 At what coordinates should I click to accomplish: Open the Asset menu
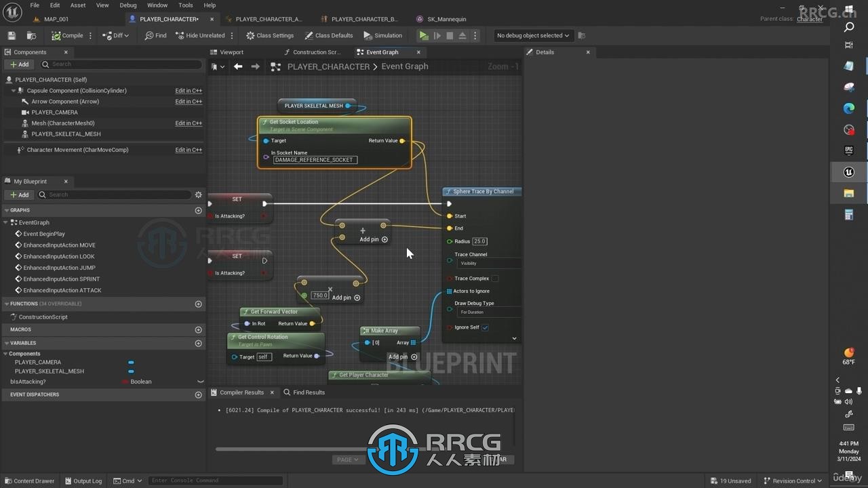coord(78,5)
